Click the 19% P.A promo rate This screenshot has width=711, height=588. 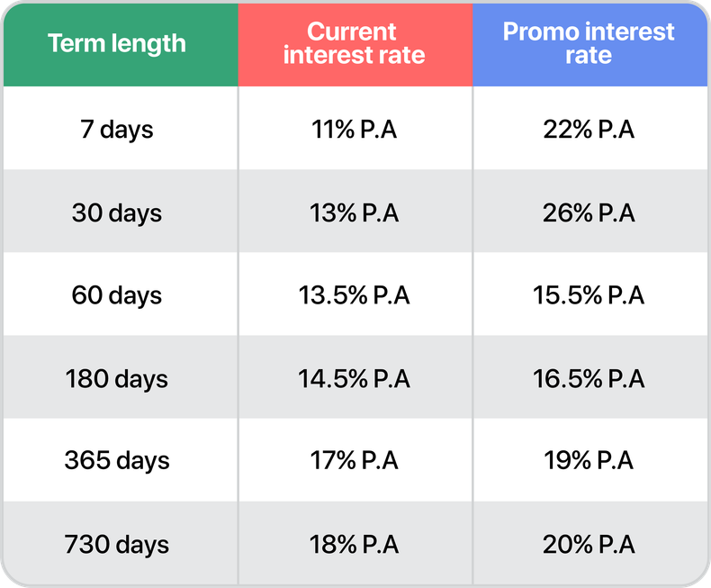[589, 461]
